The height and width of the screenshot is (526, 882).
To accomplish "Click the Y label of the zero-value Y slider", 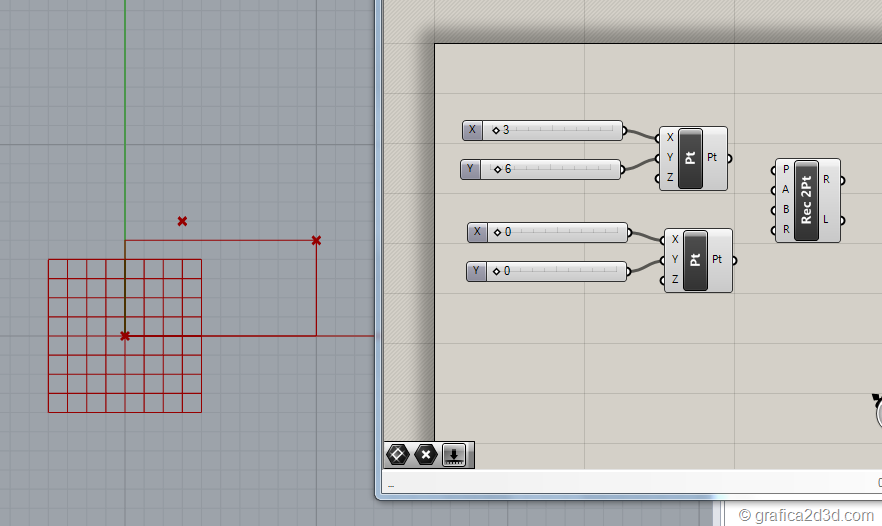I will click(x=477, y=271).
